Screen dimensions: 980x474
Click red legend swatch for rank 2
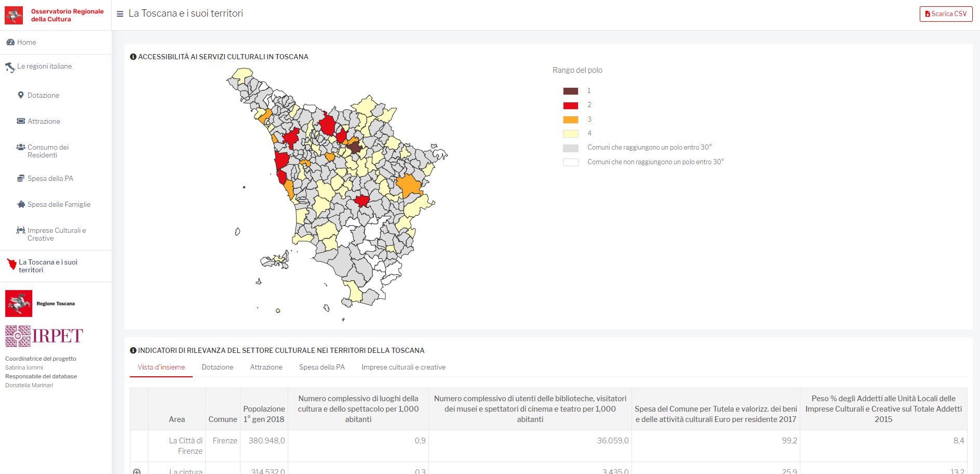point(570,105)
